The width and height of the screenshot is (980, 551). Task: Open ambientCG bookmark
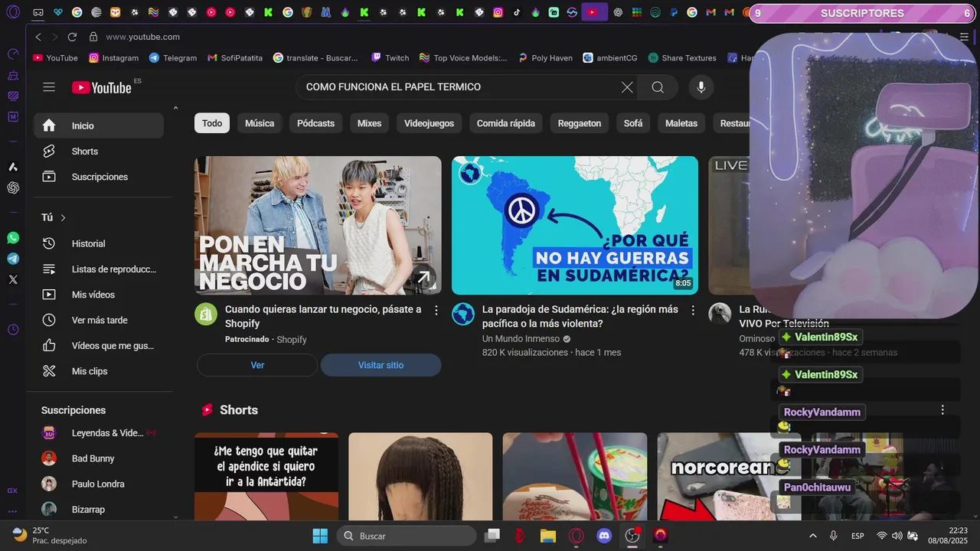(x=610, y=57)
